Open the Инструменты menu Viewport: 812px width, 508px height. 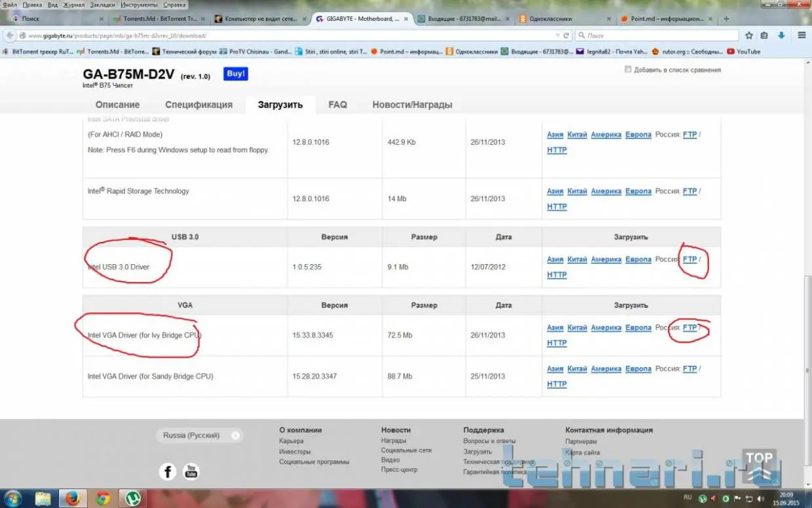(139, 5)
